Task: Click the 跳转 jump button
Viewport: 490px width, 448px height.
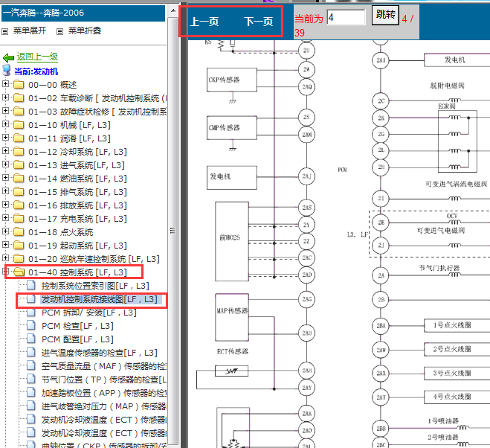Action: pos(385,15)
